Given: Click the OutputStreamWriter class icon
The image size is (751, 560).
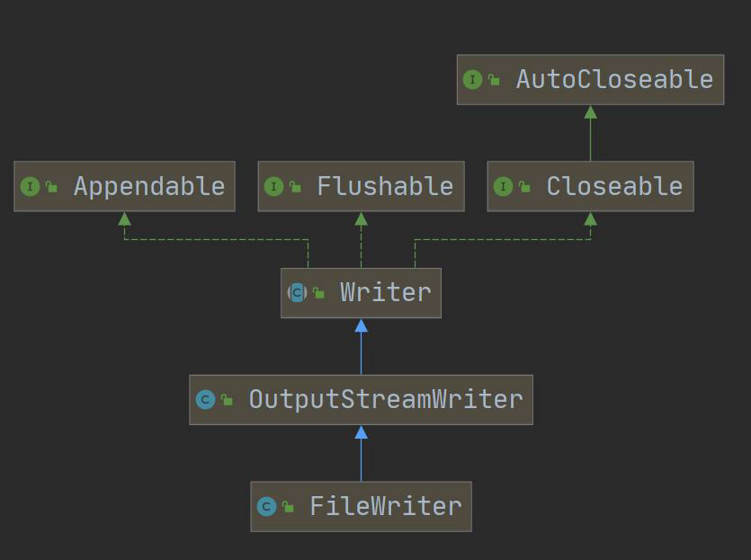Looking at the screenshot, I should coord(205,399).
